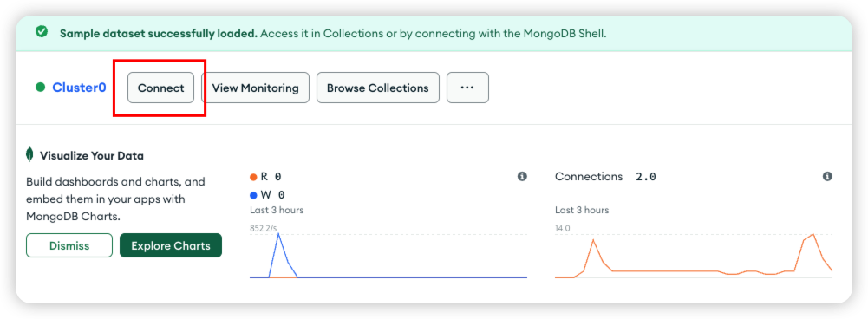The width and height of the screenshot is (868, 319).
Task: Click the orange R legend dot
Action: point(253,177)
